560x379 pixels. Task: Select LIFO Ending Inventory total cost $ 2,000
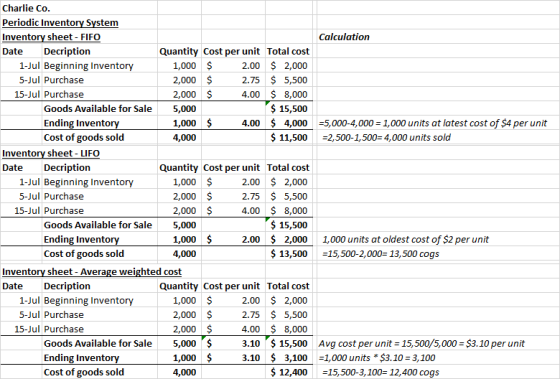point(289,239)
